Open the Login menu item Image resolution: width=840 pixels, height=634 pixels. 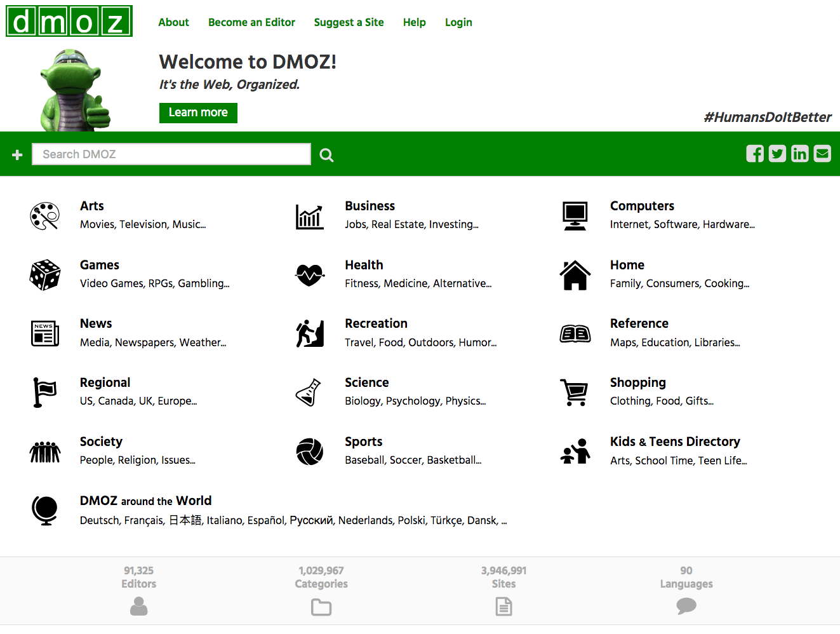tap(458, 22)
